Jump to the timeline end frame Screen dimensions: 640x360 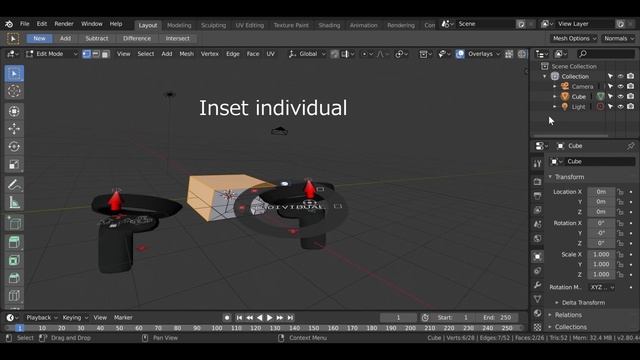[290, 318]
